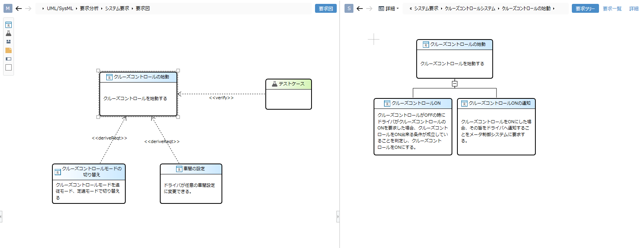Click UML/SysML in the breadcrumb

[60, 9]
